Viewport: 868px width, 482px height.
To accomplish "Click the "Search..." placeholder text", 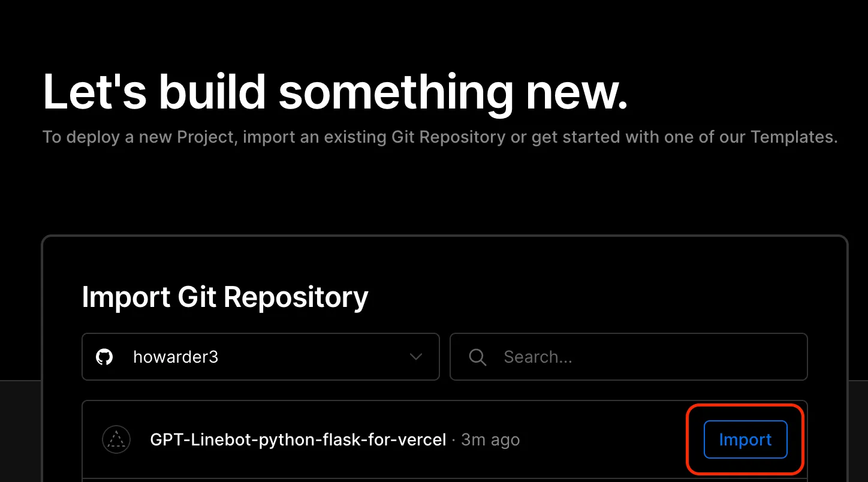I will tap(538, 357).
